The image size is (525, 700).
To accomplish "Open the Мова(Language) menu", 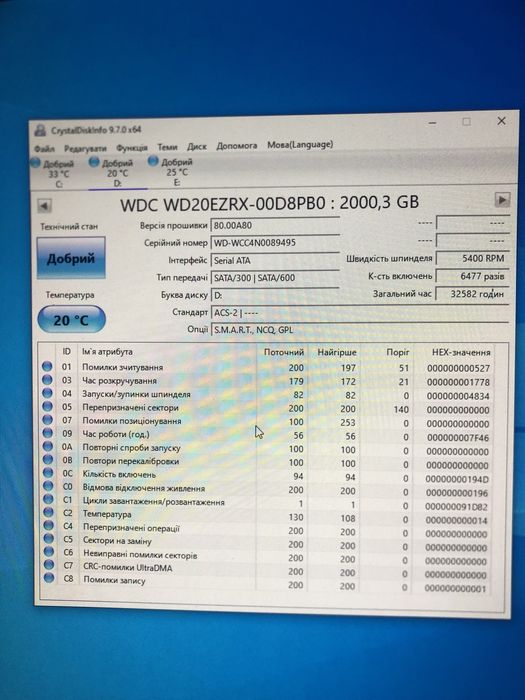I will 300,145.
